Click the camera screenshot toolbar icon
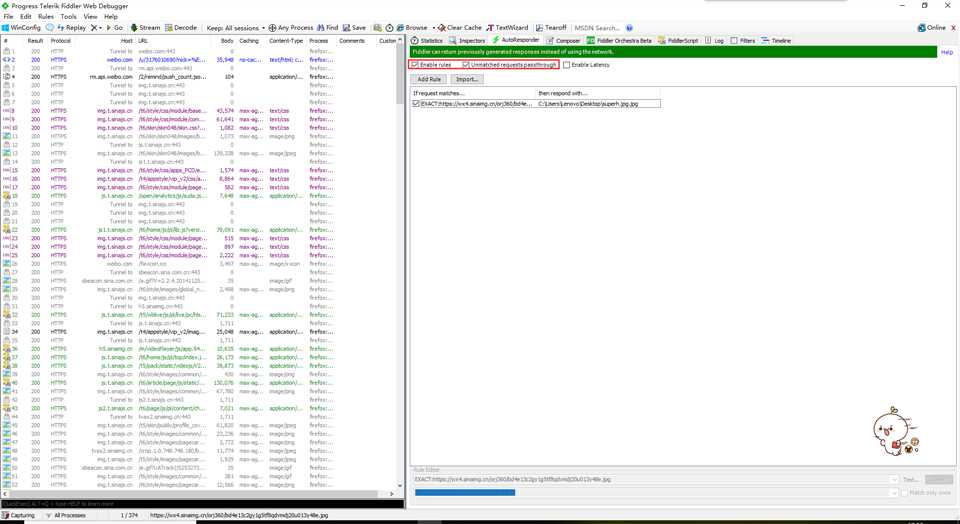 click(x=378, y=28)
